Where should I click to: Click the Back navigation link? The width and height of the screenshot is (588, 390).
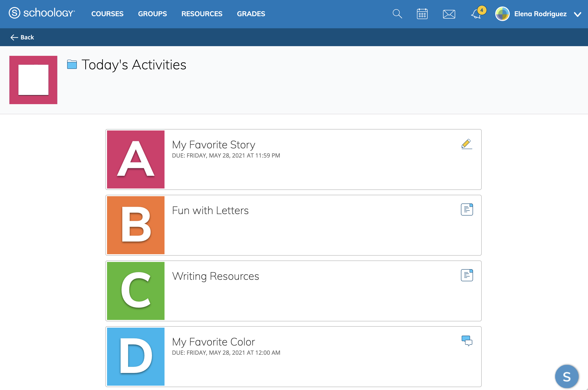[22, 37]
